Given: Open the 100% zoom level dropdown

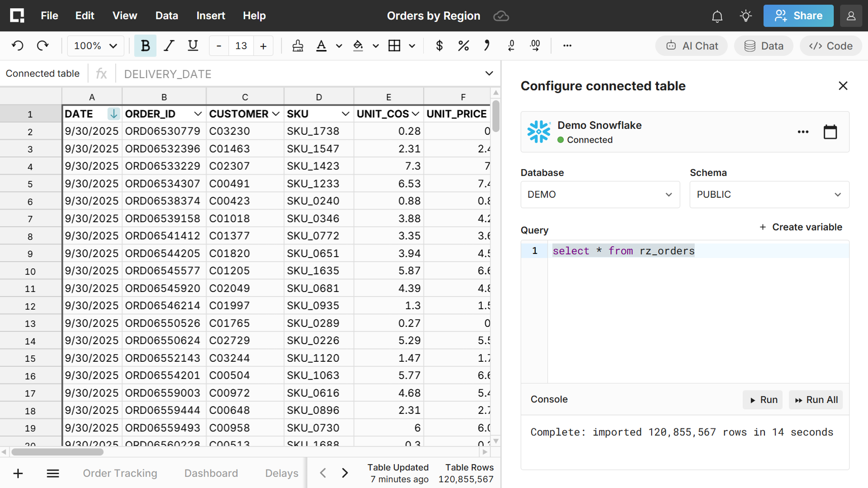Looking at the screenshot, I should (x=95, y=46).
